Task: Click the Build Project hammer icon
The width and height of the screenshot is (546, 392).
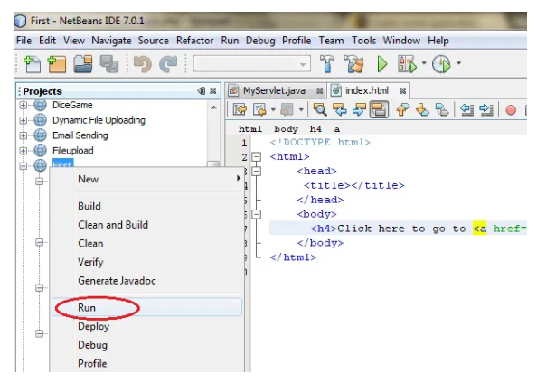Action: tap(328, 64)
